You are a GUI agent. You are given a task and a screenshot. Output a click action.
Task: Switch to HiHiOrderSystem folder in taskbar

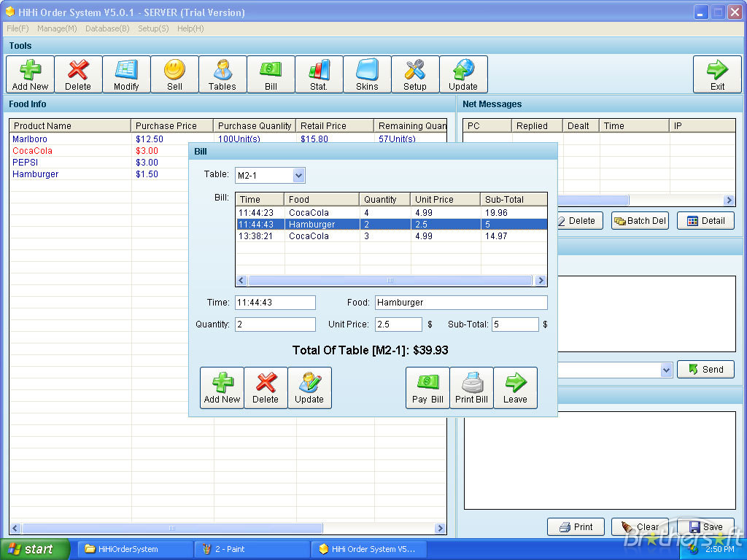click(135, 549)
